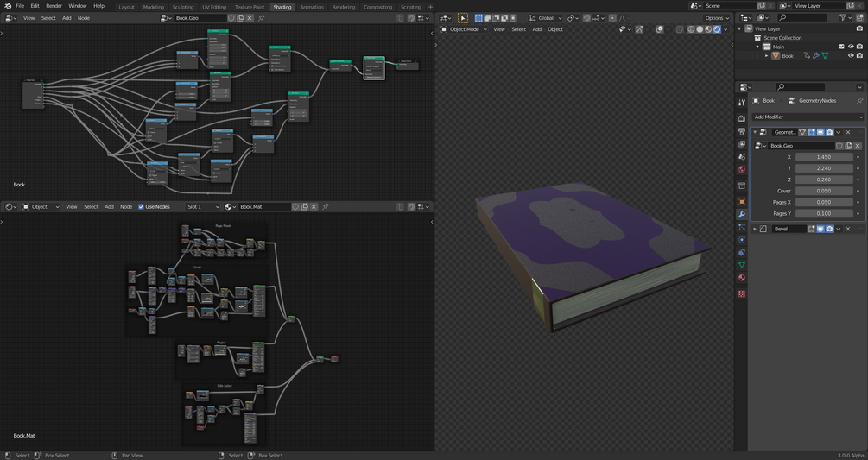Toggle Main collection exclude checkbox

(x=842, y=47)
